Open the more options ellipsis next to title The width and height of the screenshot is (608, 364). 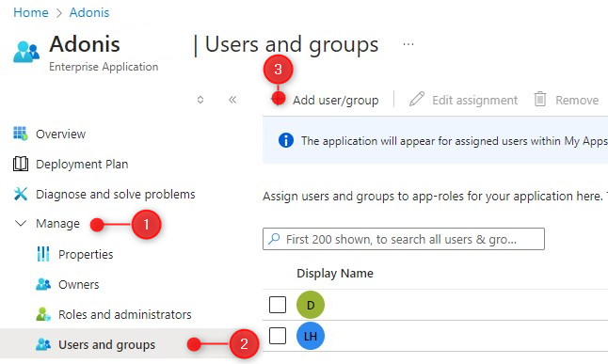408,44
